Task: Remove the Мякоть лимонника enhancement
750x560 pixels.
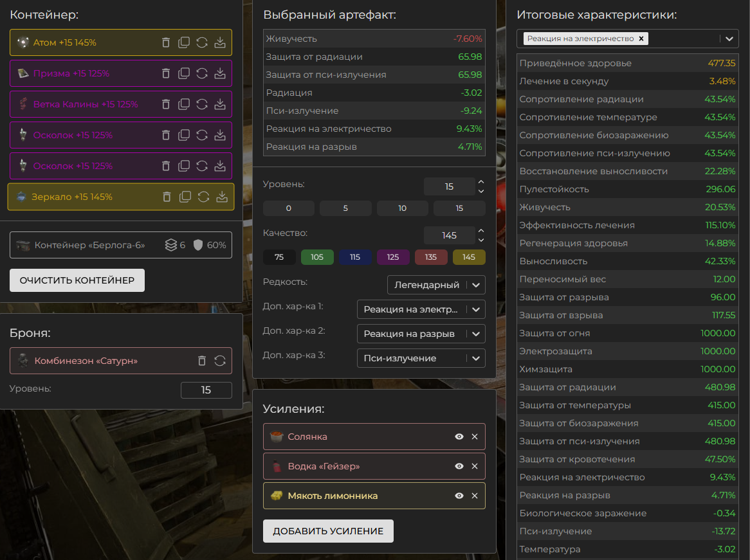Action: click(475, 496)
